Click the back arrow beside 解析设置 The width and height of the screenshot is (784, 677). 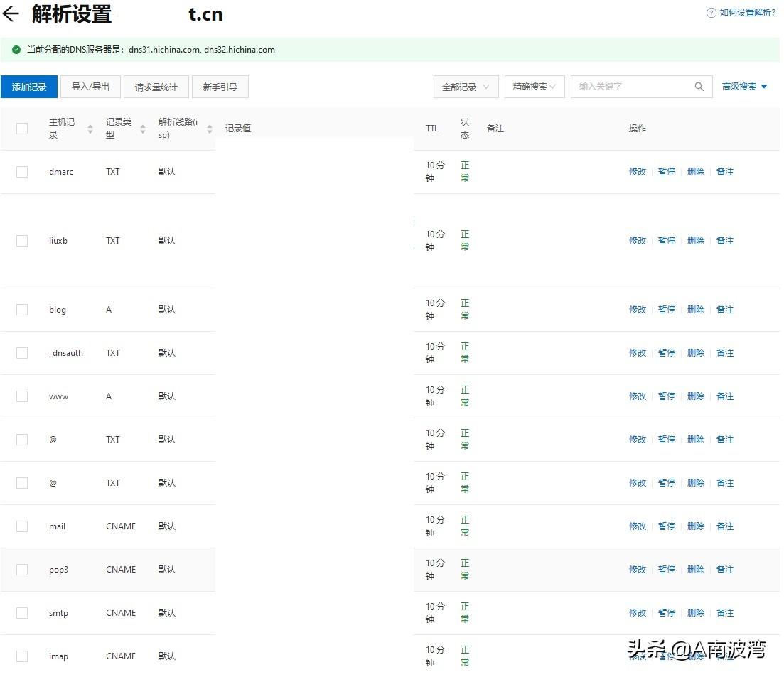click(11, 14)
